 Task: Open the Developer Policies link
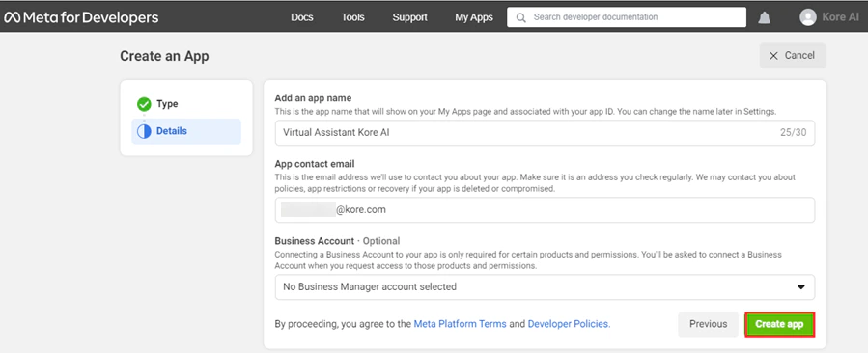tap(569, 324)
